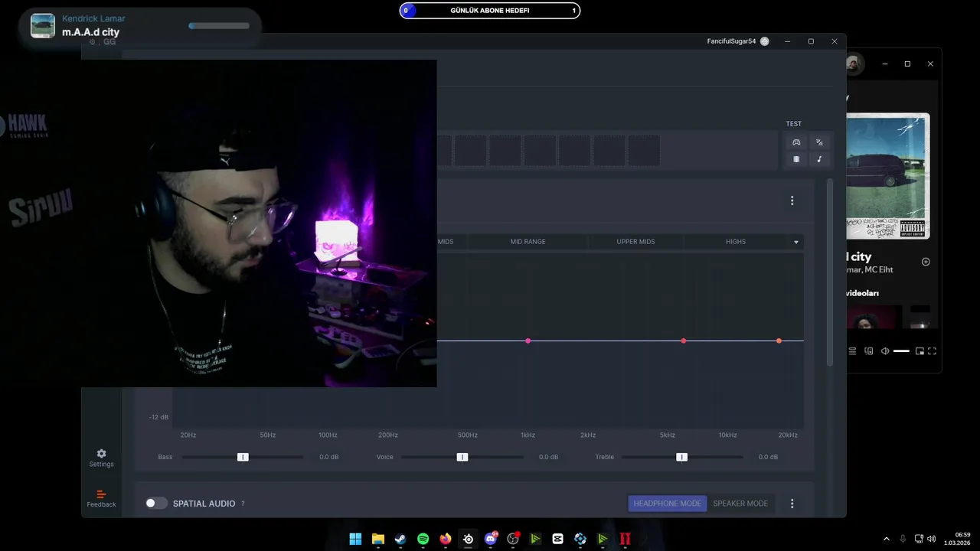Click the top-right icon in the TEST group
980x551 pixels.
[x=819, y=142]
